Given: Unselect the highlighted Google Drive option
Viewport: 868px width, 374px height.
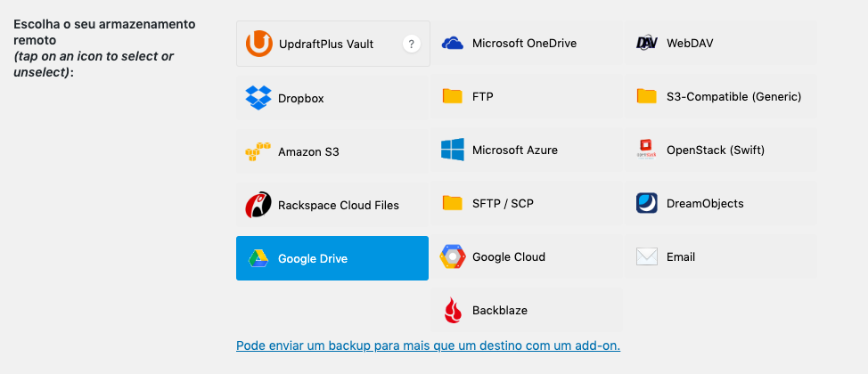Looking at the screenshot, I should [332, 258].
